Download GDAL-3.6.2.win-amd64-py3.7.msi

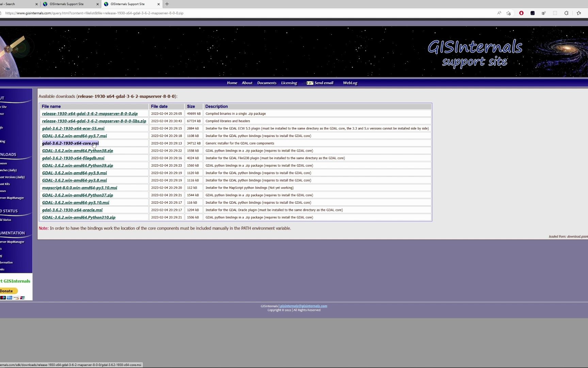point(74,136)
